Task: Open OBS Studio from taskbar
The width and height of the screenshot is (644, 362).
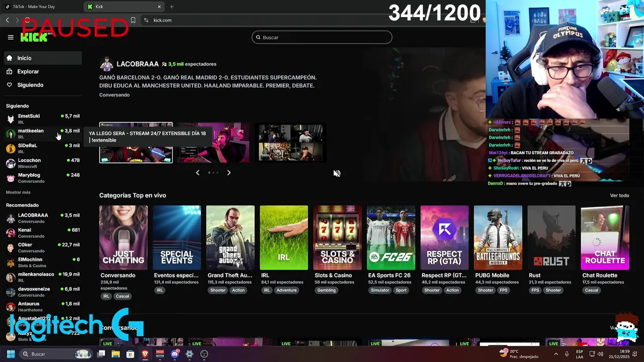Action: pos(204,354)
